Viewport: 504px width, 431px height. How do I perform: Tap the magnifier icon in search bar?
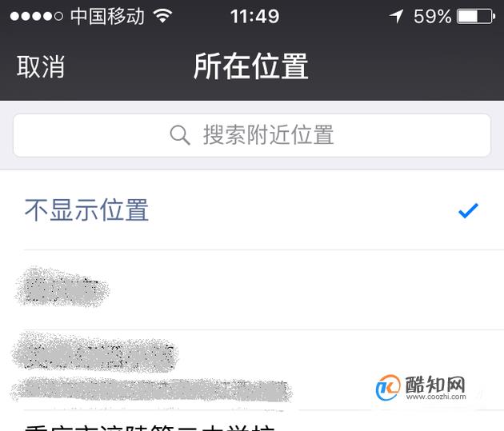click(x=180, y=135)
